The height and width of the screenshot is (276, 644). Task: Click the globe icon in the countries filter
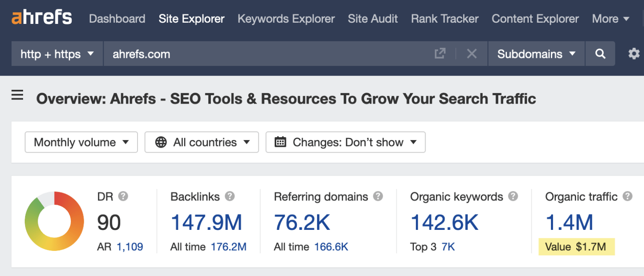click(x=161, y=142)
